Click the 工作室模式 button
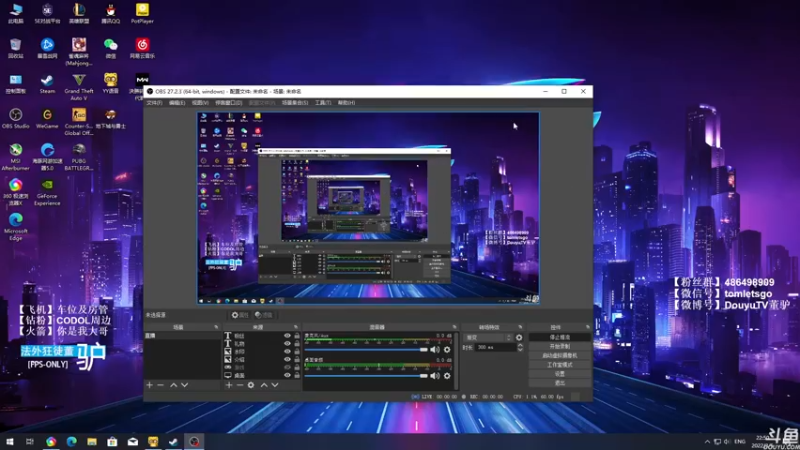 tap(560, 365)
